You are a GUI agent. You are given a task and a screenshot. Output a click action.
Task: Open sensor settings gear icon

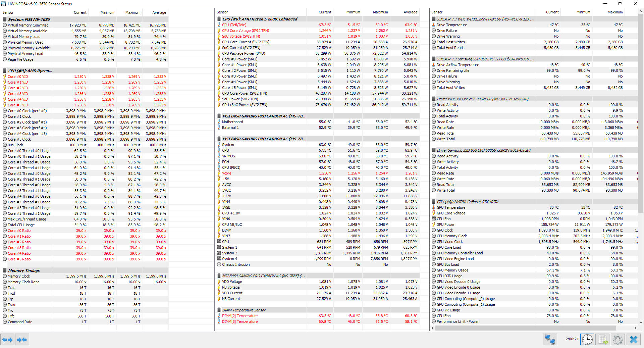coord(618,340)
